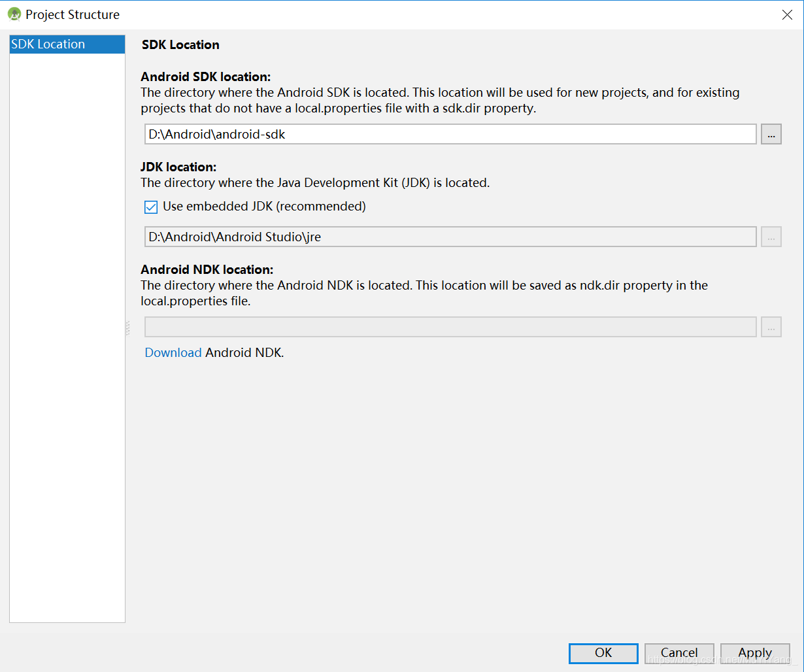Click the Android NDK location: label

click(207, 269)
